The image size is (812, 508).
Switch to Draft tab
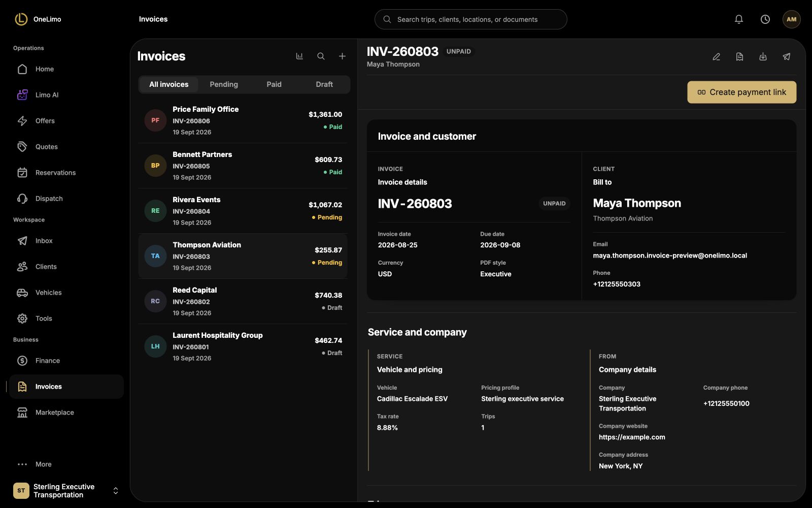(324, 84)
